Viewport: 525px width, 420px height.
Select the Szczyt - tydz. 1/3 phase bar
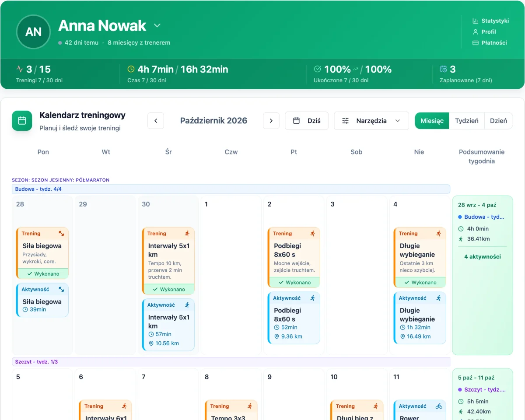point(231,362)
